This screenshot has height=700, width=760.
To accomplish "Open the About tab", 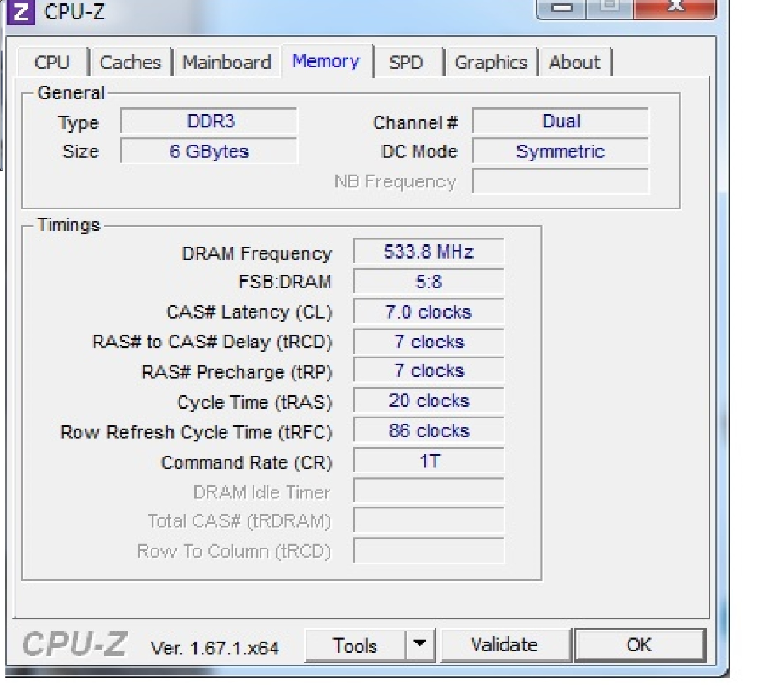I will pyautogui.click(x=575, y=62).
